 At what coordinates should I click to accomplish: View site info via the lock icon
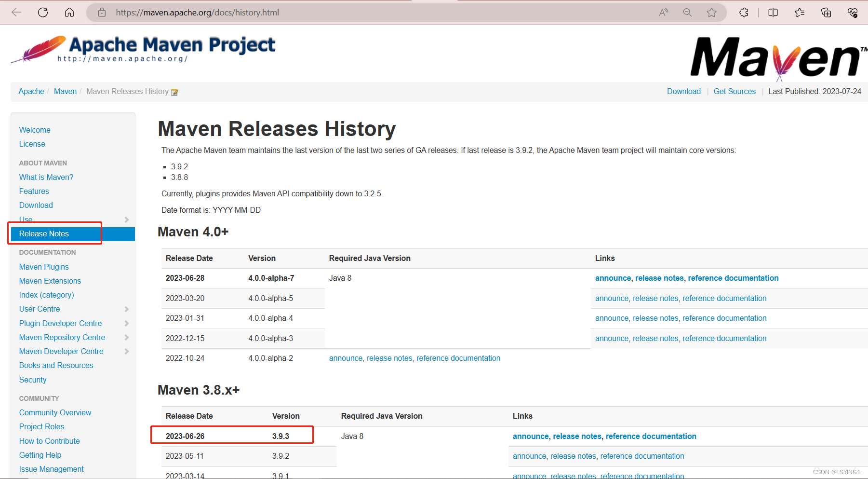point(102,13)
